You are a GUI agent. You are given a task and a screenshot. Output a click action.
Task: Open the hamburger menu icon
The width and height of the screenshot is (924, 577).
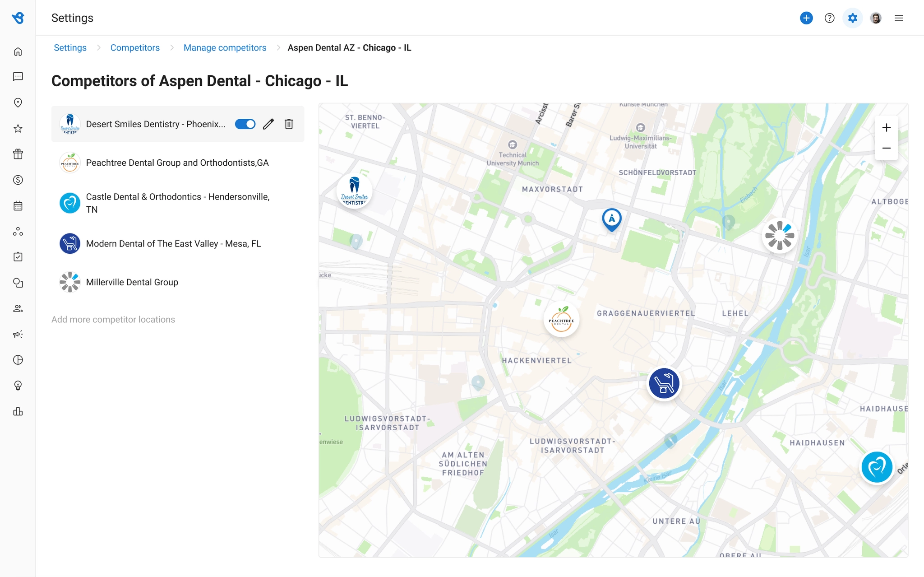pos(899,18)
